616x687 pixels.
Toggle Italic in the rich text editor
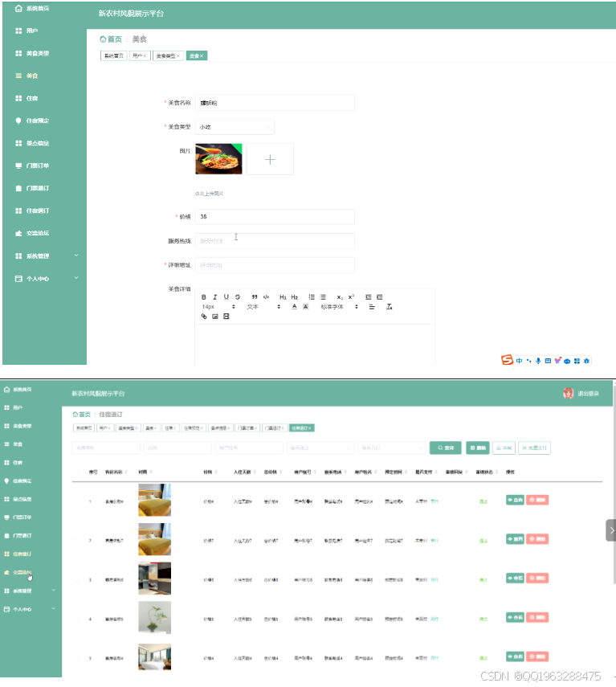(215, 297)
